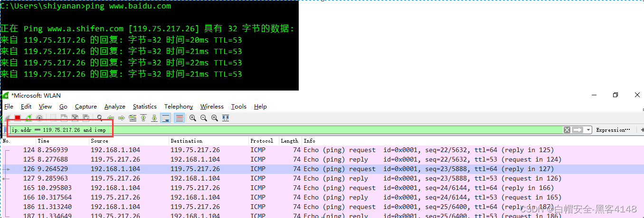Click ping www.baidu.com command line in terminal
The image size is (644, 218).
[x=85, y=6]
